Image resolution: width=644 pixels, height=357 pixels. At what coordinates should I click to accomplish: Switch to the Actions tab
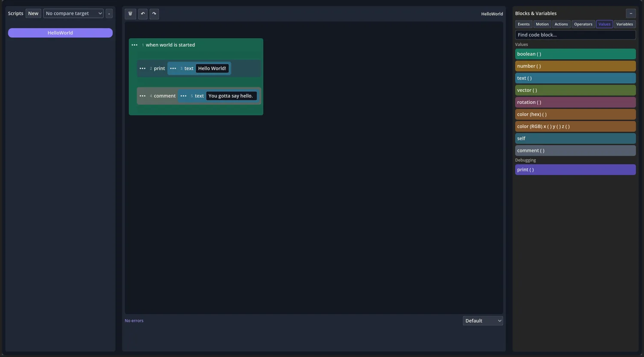(x=561, y=24)
